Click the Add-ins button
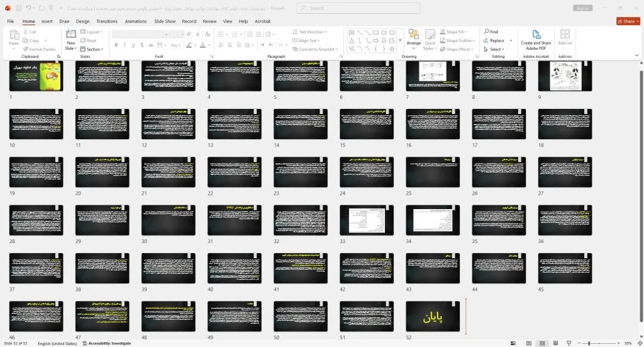Screen dimensions: 644x347 [x=565, y=37]
